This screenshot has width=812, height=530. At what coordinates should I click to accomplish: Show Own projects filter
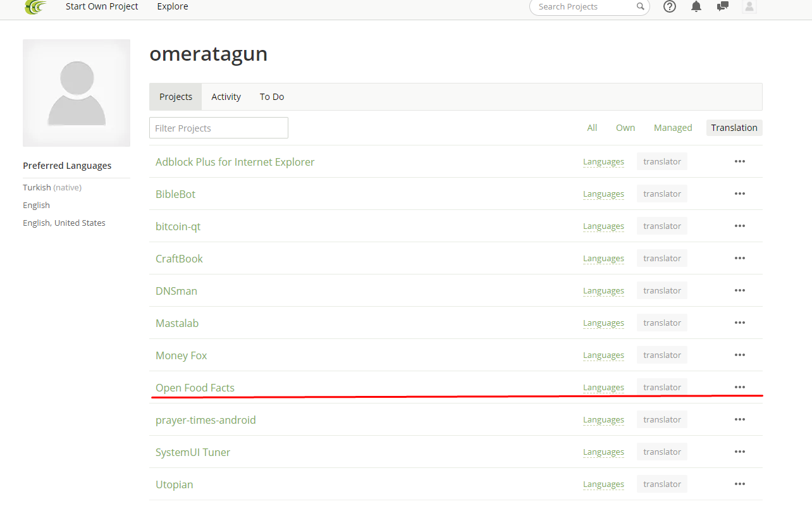tap(625, 128)
